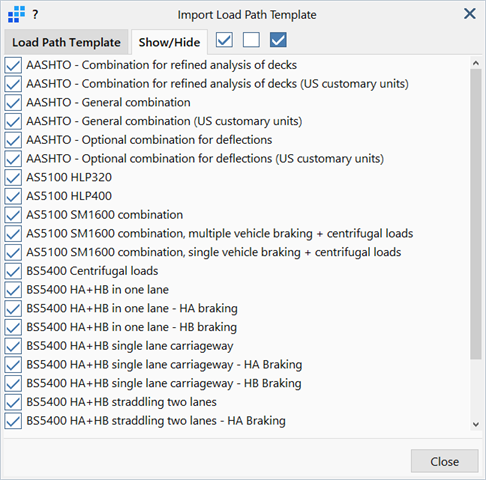Uncheck BS5400 HA+HB straddling two lanes
486x480 pixels.
click(13, 402)
